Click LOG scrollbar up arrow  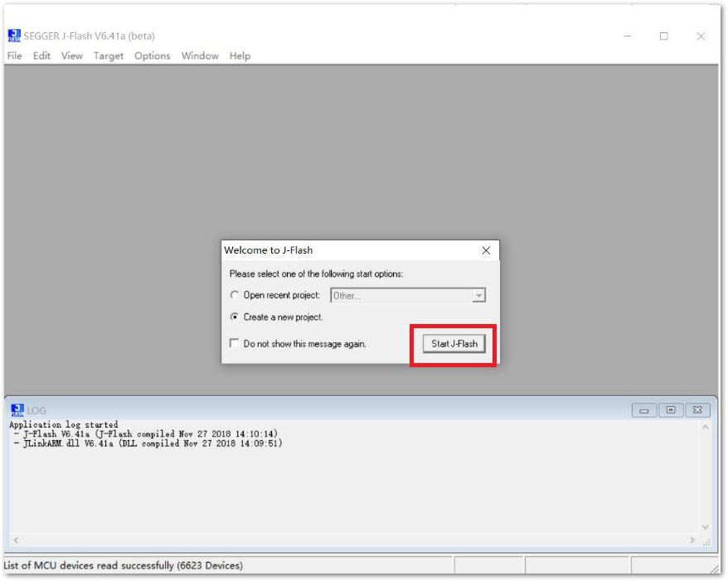pos(706,427)
